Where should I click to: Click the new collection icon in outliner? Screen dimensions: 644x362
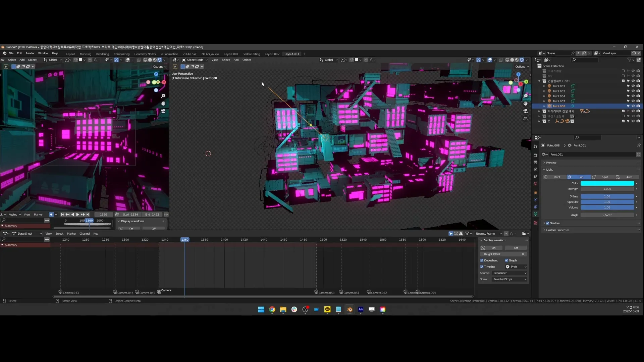[639, 60]
